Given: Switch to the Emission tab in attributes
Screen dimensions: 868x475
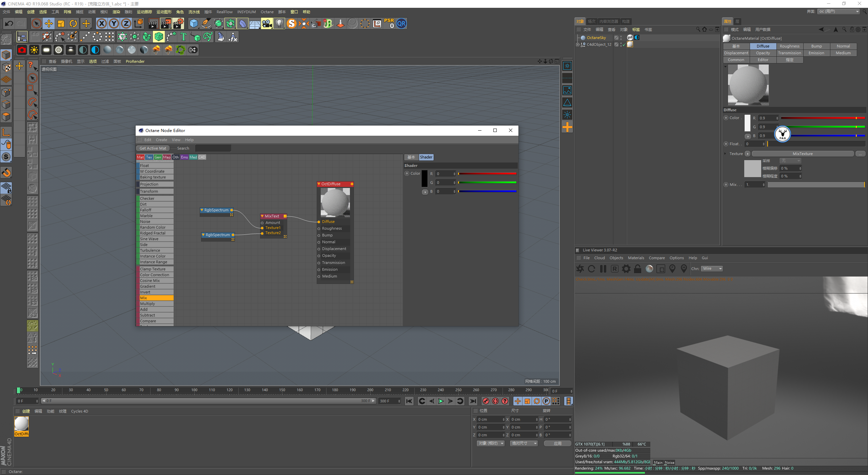Looking at the screenshot, I should [816, 53].
